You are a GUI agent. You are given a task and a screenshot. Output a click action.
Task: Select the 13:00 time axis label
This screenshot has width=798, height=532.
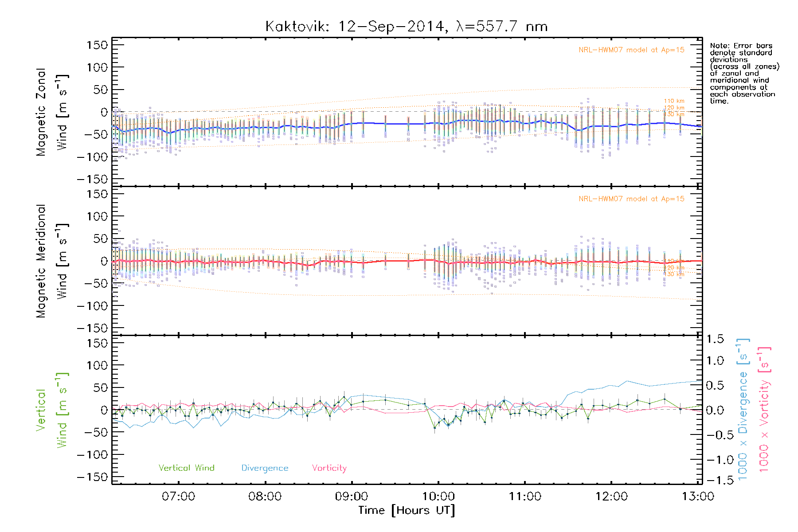pyautogui.click(x=698, y=497)
